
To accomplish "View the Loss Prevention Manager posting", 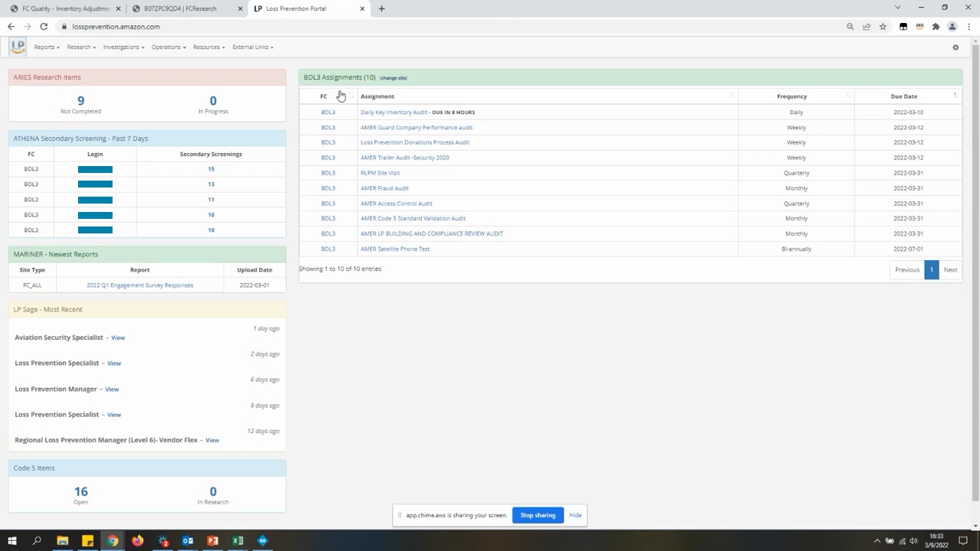I will (112, 390).
